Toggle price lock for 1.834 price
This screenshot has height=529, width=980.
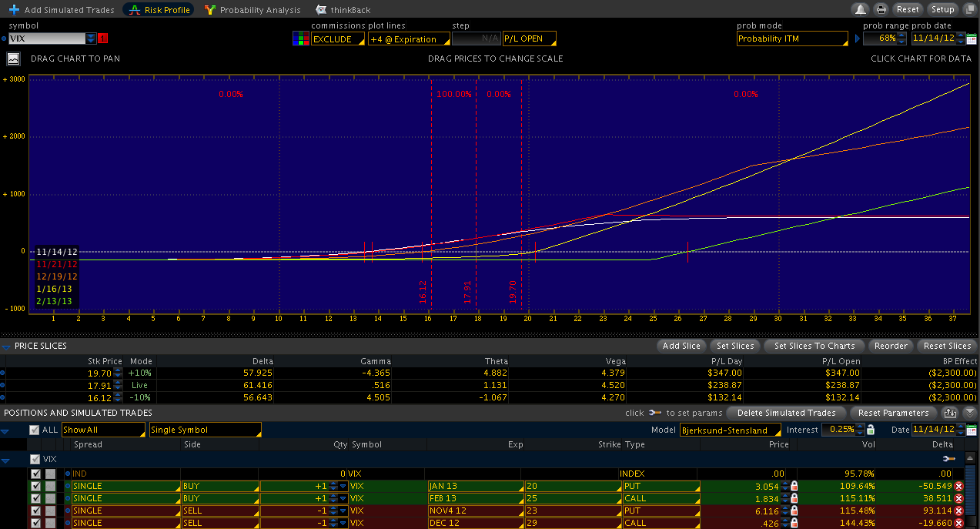coord(794,498)
